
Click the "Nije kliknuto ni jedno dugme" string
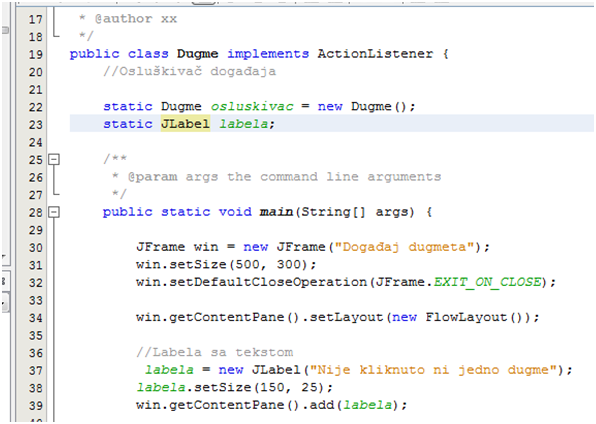(x=433, y=369)
